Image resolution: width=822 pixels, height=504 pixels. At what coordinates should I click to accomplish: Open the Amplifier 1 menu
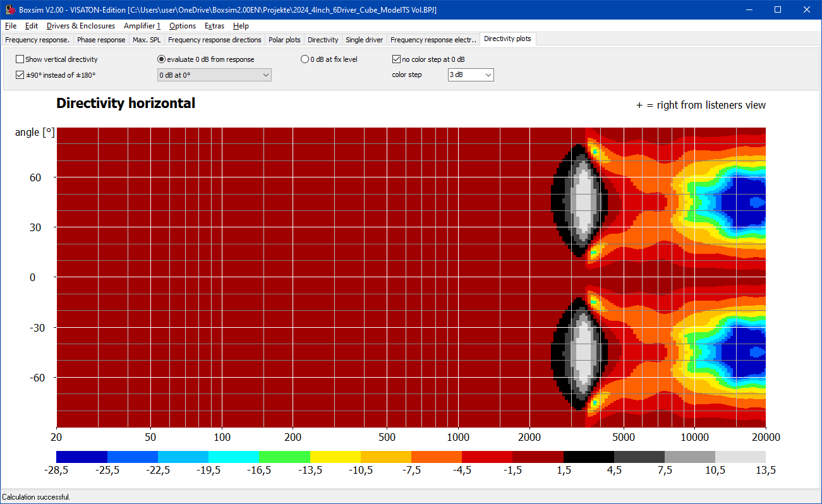142,26
